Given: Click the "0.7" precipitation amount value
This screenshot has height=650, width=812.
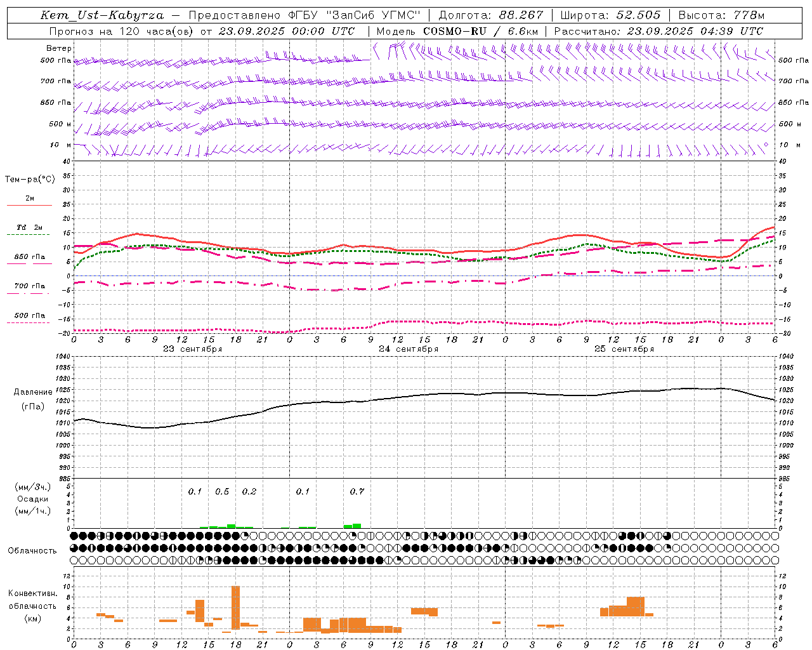Looking at the screenshot, I should point(357,491).
